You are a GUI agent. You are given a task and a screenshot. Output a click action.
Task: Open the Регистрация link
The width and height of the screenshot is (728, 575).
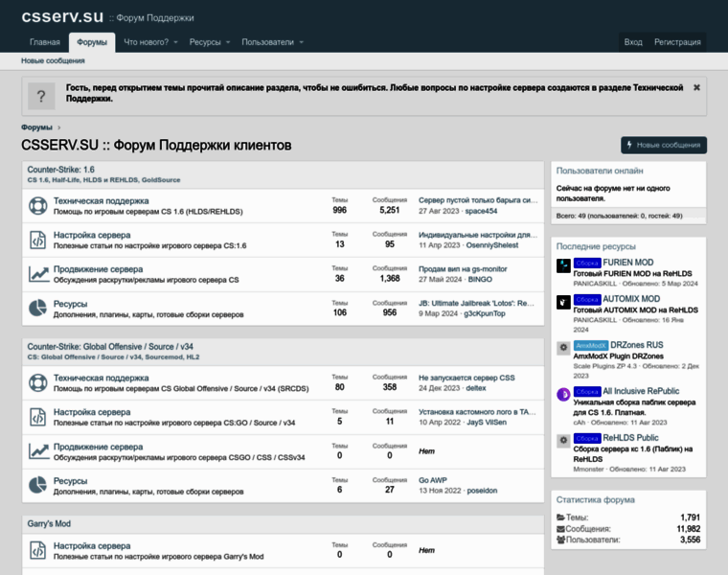(x=677, y=42)
